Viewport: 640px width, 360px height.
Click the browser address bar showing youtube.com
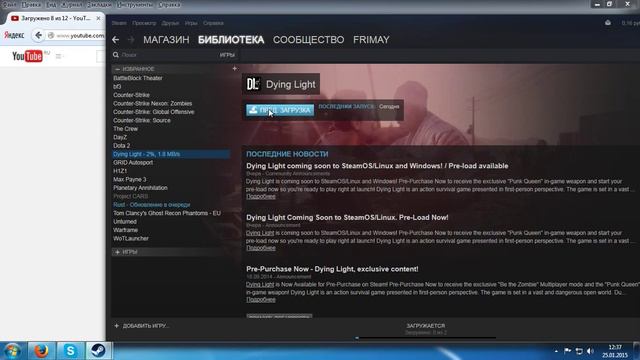pyautogui.click(x=76, y=36)
